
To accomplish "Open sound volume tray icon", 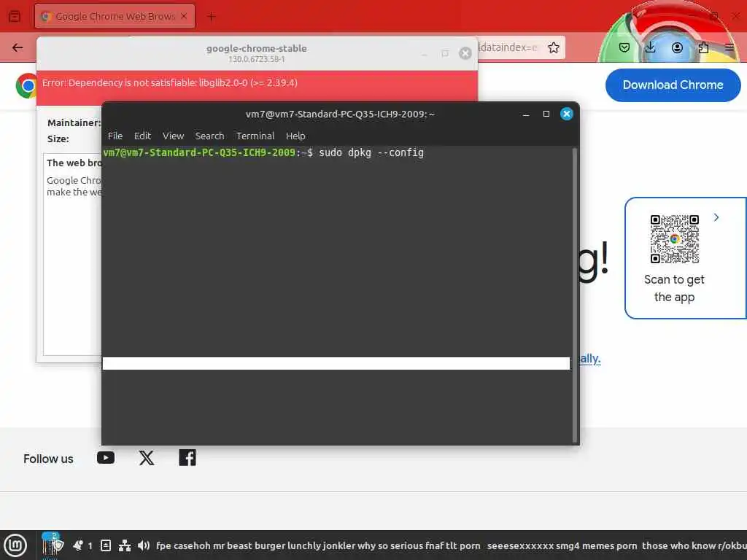I will (144, 545).
